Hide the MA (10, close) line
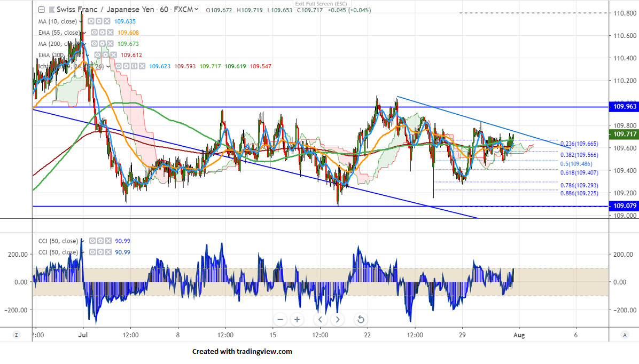This screenshot has height=364, width=639. (91, 21)
